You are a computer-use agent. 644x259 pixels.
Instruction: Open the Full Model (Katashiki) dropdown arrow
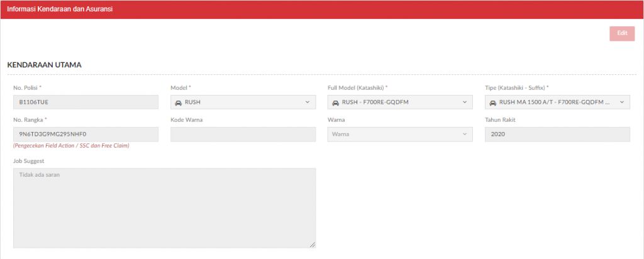coord(465,102)
